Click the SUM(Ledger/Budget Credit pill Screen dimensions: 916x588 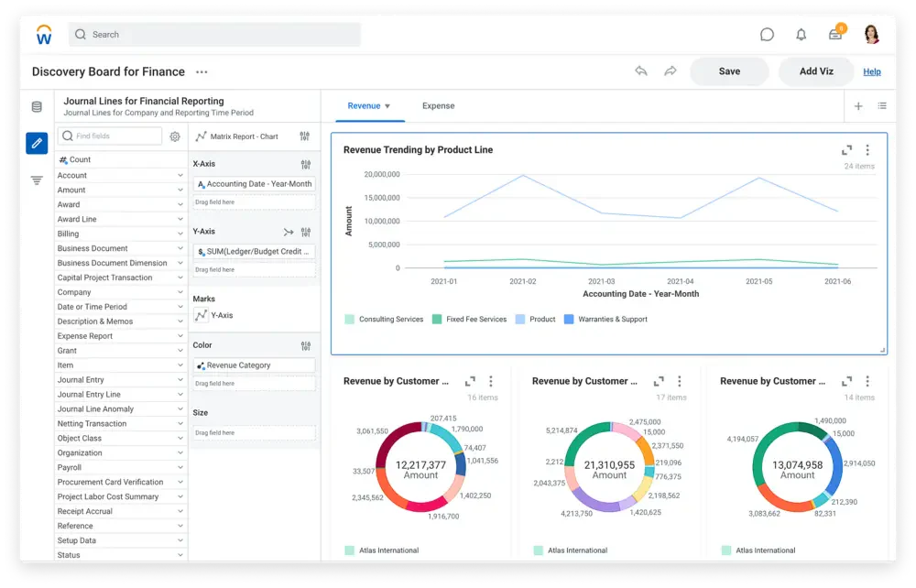[254, 252]
